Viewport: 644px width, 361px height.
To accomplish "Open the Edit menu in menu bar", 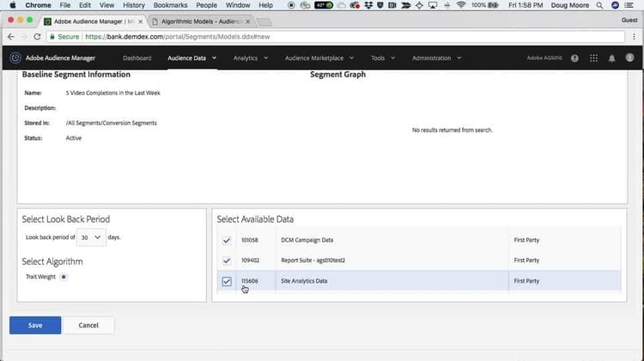I will point(85,5).
